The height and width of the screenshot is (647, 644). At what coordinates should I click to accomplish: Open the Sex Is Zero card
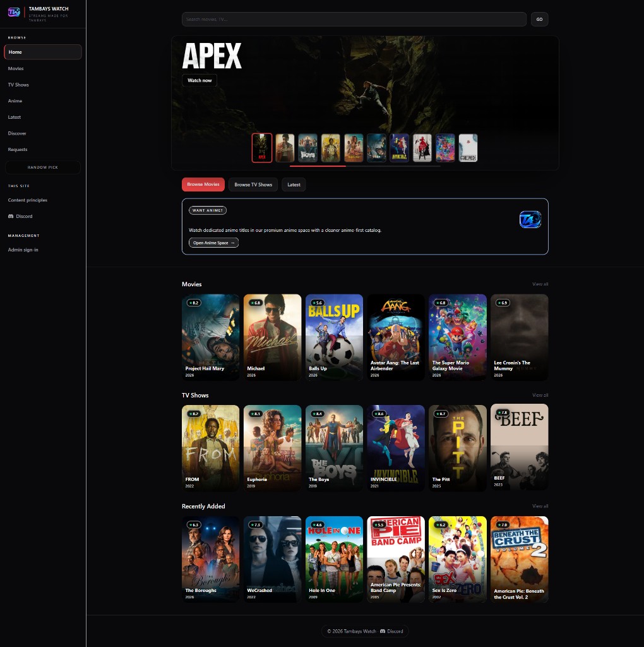458,559
